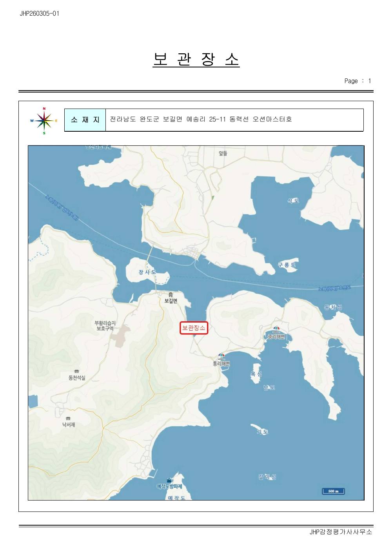Click the 남도 island label
Image resolution: width=392 pixels, height=555 pixels.
coord(269,388)
